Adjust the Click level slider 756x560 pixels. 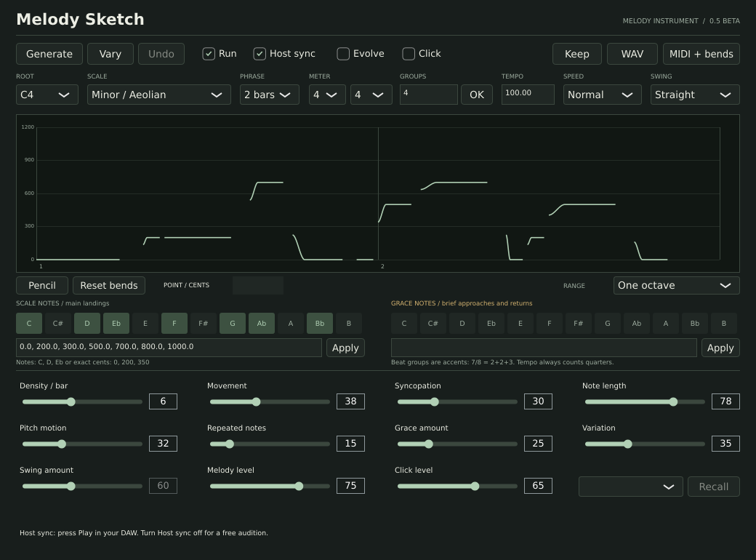(x=457, y=487)
